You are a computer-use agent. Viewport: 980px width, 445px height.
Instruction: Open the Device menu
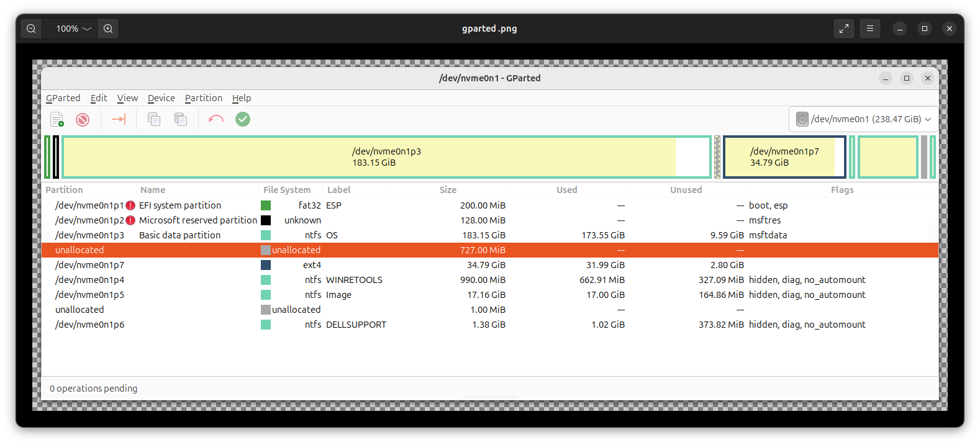tap(161, 98)
